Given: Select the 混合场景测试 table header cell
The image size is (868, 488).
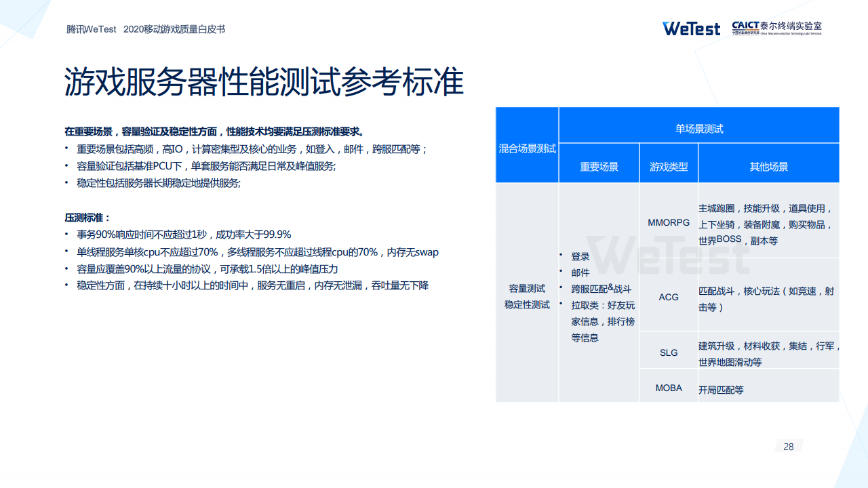Looking at the screenshot, I should pos(527,148).
